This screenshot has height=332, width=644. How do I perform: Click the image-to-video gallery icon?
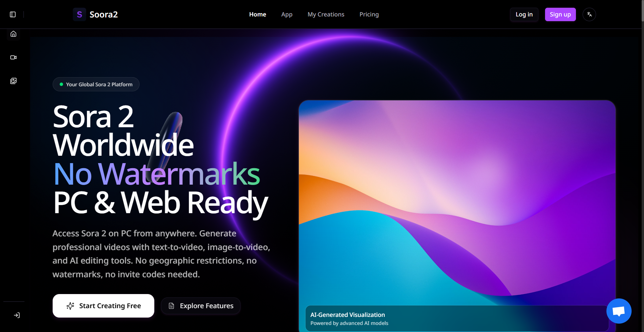(x=13, y=81)
